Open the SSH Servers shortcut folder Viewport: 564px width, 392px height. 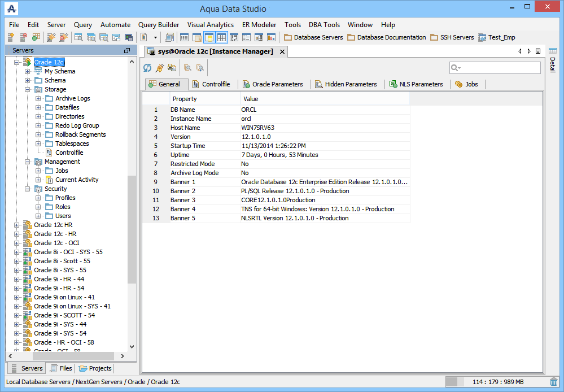point(452,37)
